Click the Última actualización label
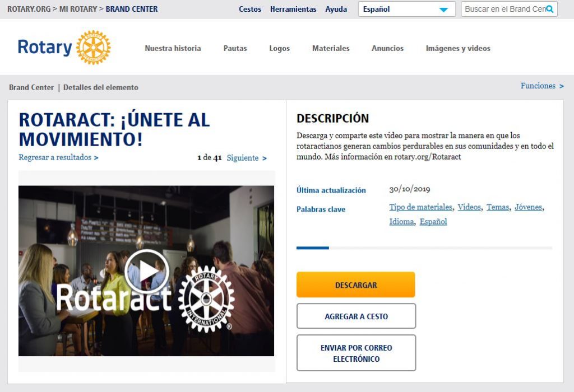 click(x=331, y=190)
